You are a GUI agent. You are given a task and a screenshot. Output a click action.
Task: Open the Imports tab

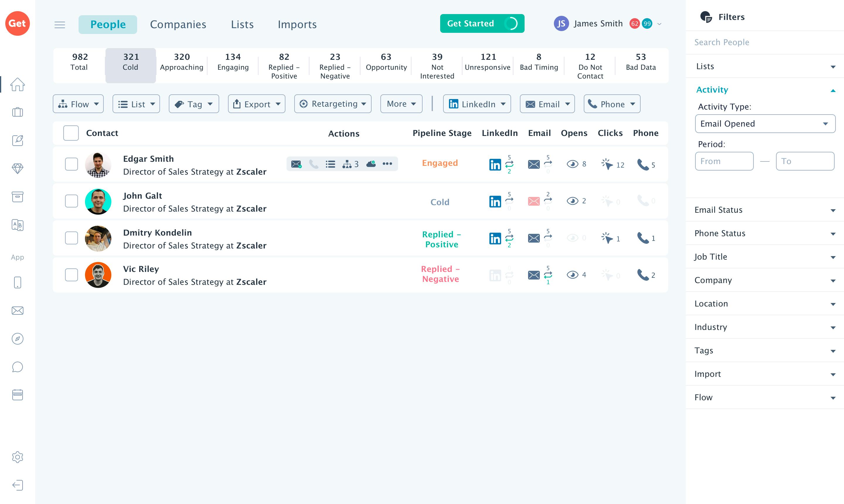[x=297, y=24]
